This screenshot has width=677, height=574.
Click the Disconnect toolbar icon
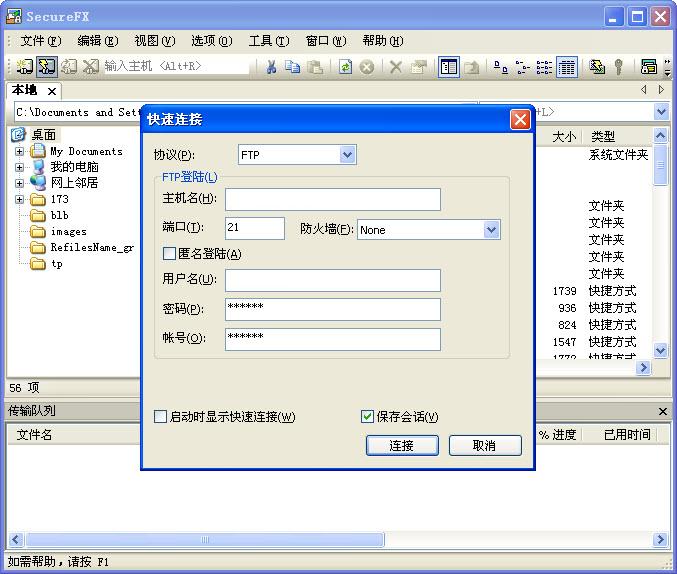click(91, 67)
